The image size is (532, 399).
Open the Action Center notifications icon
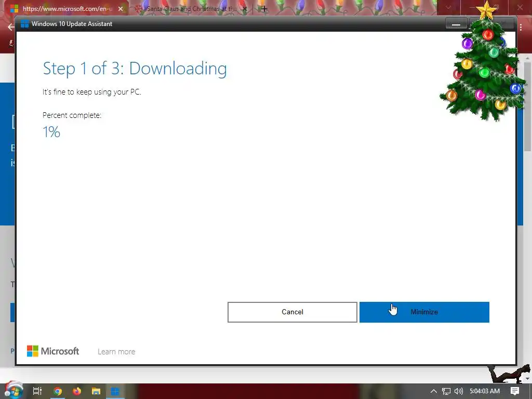515,391
